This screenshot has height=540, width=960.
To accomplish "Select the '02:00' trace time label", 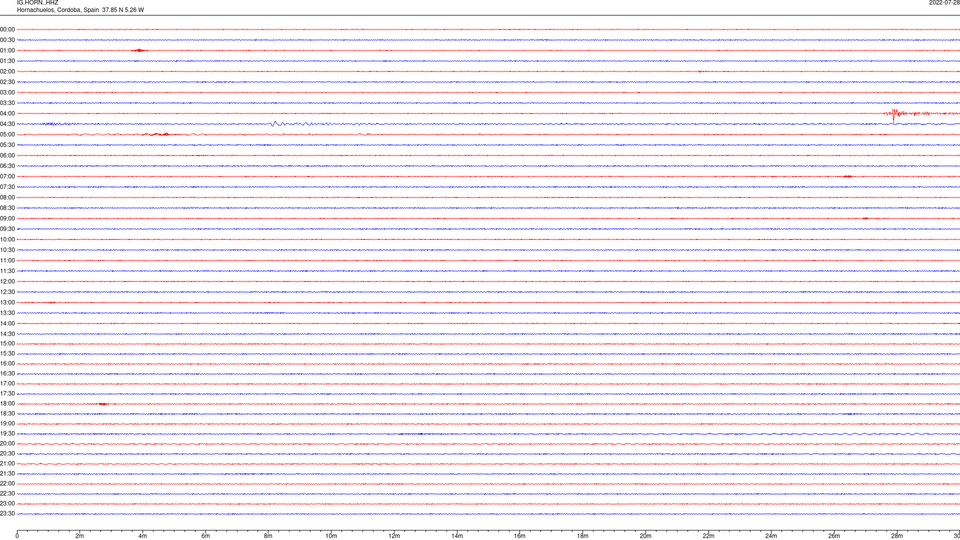I will tap(7, 72).
